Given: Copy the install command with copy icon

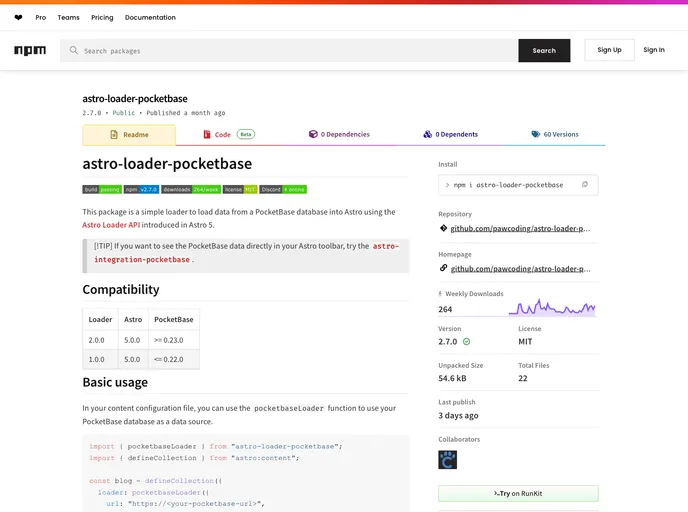Looking at the screenshot, I should (584, 185).
